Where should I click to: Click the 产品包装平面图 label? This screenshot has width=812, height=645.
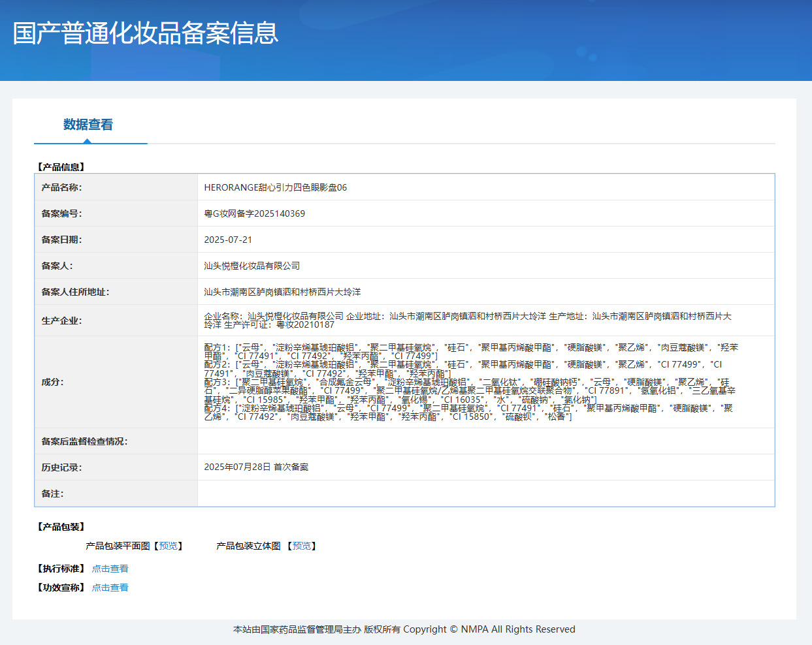[118, 546]
